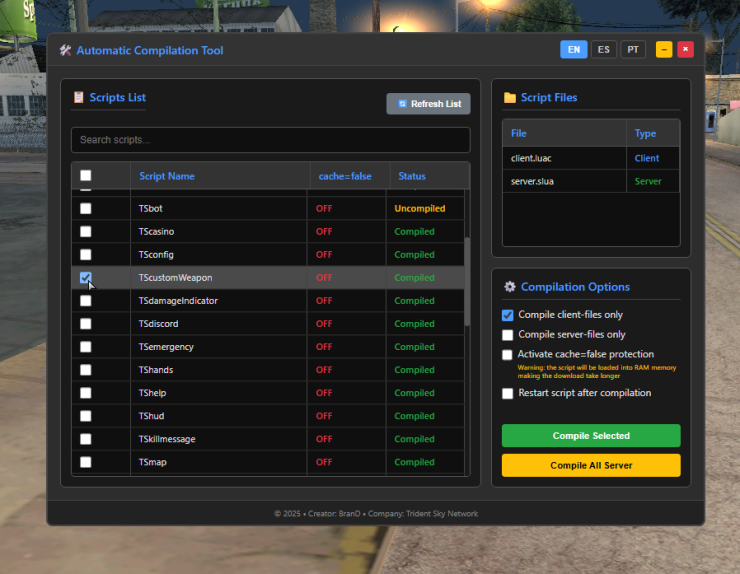The height and width of the screenshot is (574, 740).
Task: Click the Search scripts input field
Action: point(270,140)
